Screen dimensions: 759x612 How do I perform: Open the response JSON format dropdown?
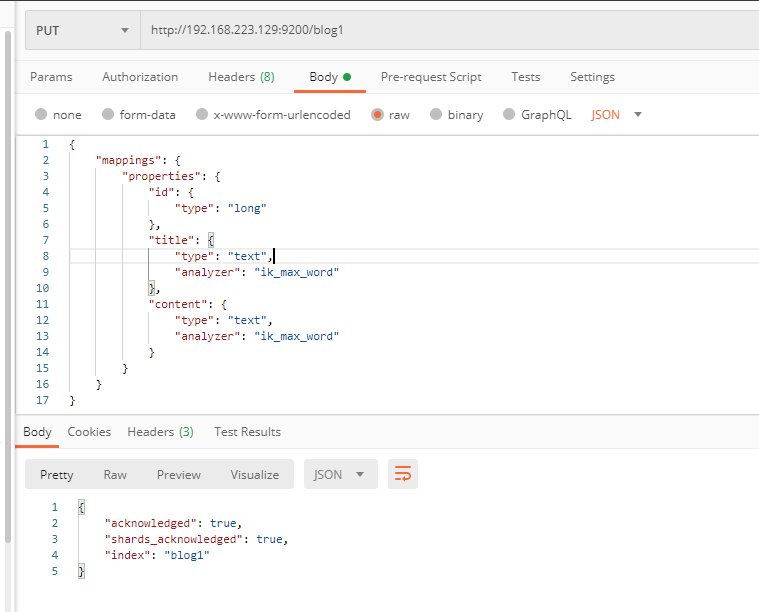[341, 474]
